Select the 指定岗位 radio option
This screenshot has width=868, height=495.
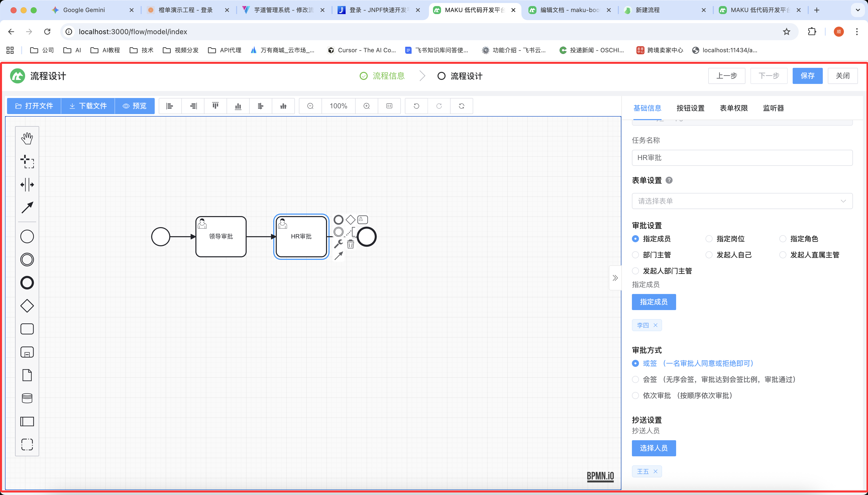tap(709, 239)
